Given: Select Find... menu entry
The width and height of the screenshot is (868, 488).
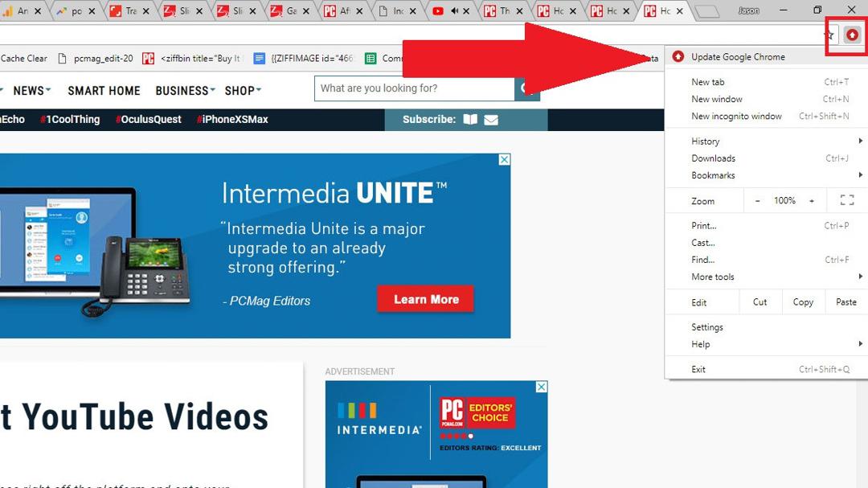Looking at the screenshot, I should (766, 259).
